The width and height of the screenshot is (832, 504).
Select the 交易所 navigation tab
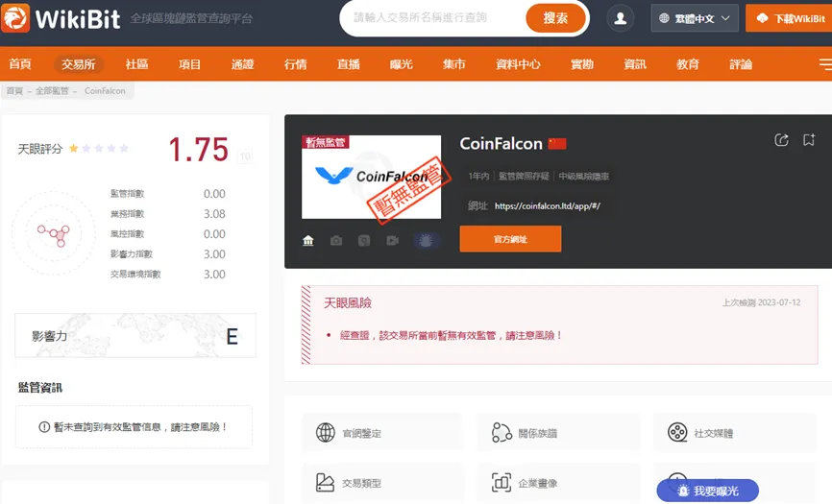[78, 64]
